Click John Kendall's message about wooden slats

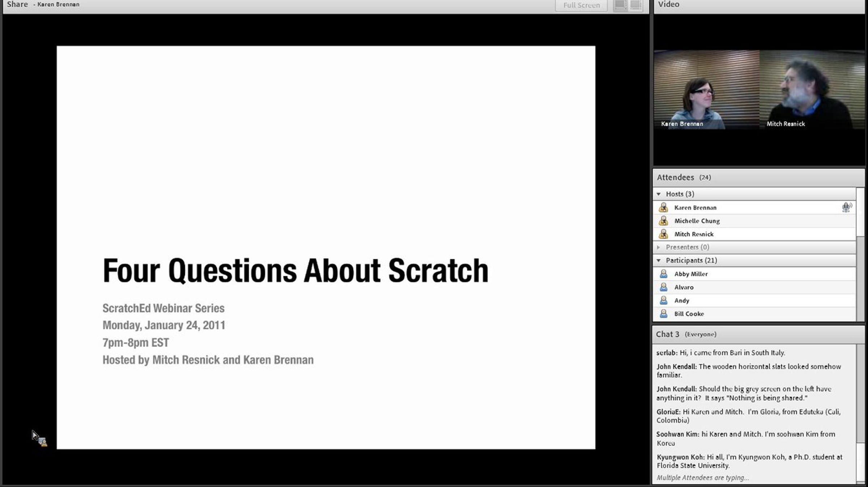[749, 371]
